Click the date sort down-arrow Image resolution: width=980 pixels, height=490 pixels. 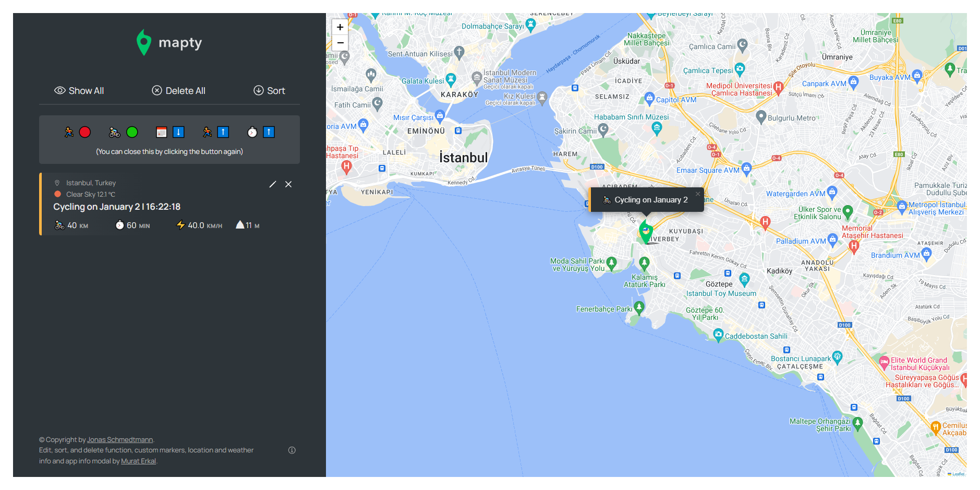point(178,132)
